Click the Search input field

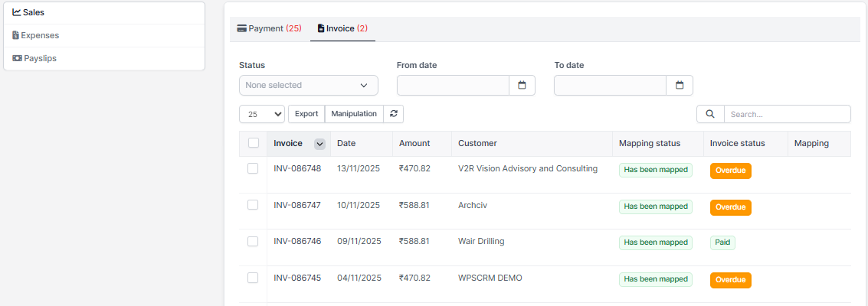point(787,114)
